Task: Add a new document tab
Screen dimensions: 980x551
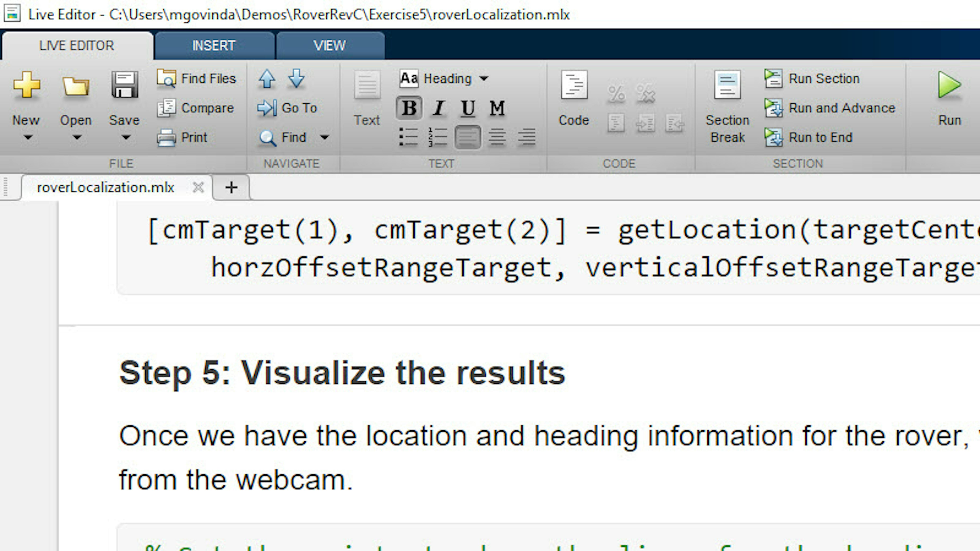Action: click(231, 187)
